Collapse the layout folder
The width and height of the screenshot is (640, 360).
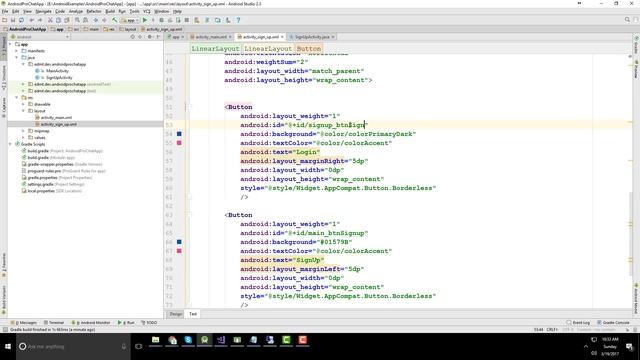point(23,111)
